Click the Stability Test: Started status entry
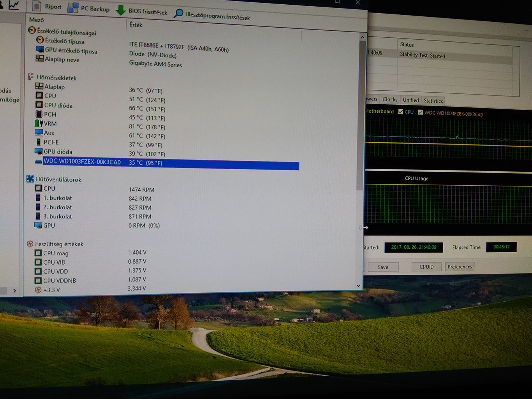The image size is (532, 399). point(422,55)
